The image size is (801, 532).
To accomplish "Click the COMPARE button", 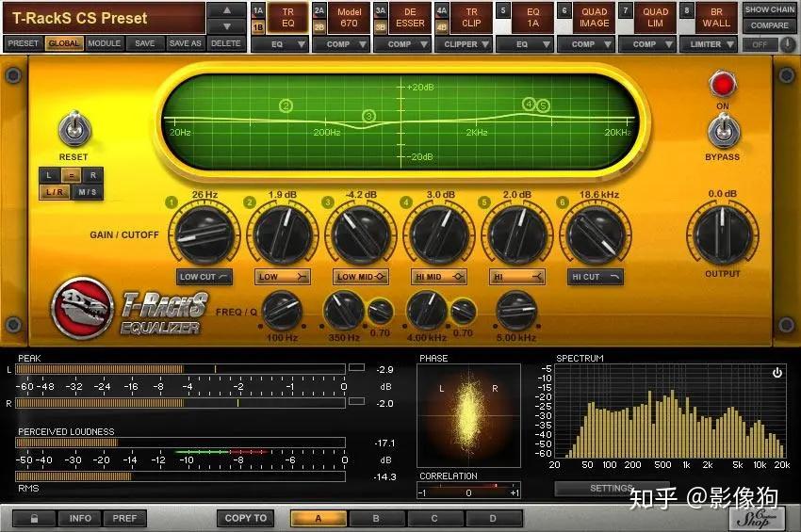I will pyautogui.click(x=769, y=25).
